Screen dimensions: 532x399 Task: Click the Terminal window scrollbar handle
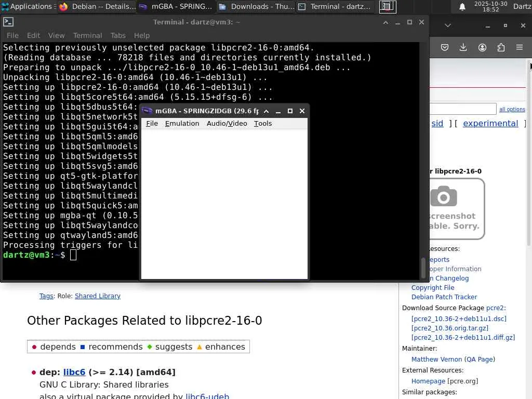[423, 268]
